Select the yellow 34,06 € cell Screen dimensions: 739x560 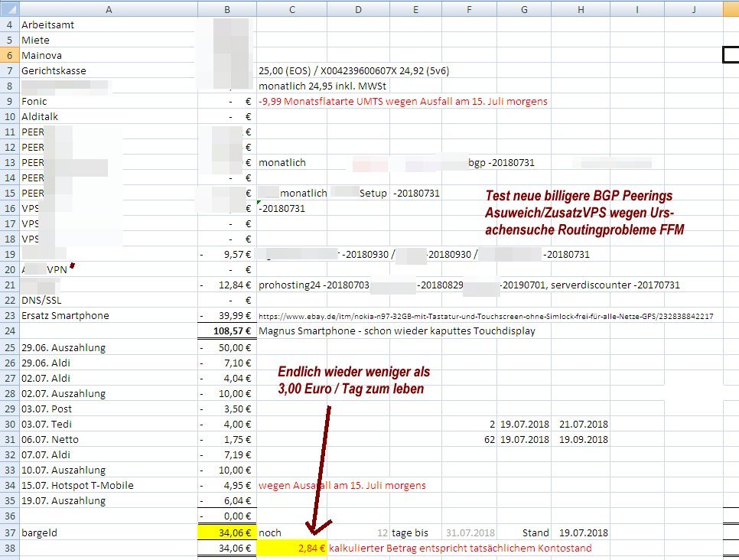(x=226, y=532)
